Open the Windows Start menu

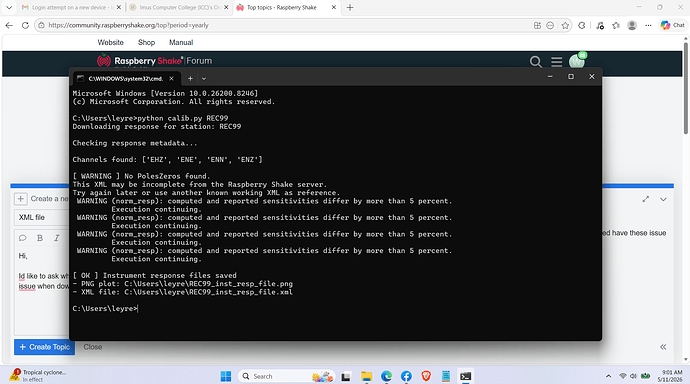226,376
